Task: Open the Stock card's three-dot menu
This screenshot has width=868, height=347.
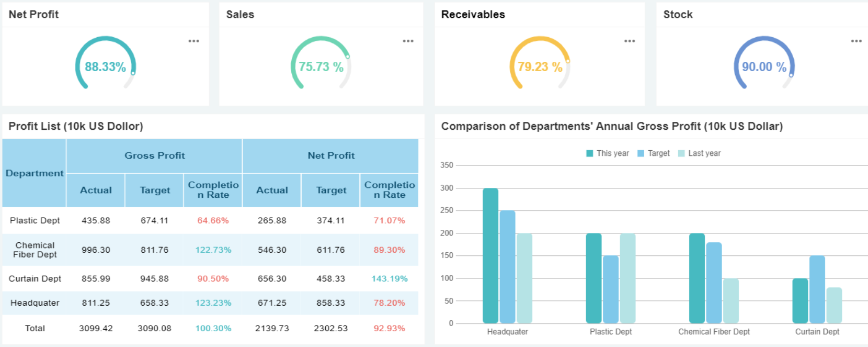Action: point(856,41)
